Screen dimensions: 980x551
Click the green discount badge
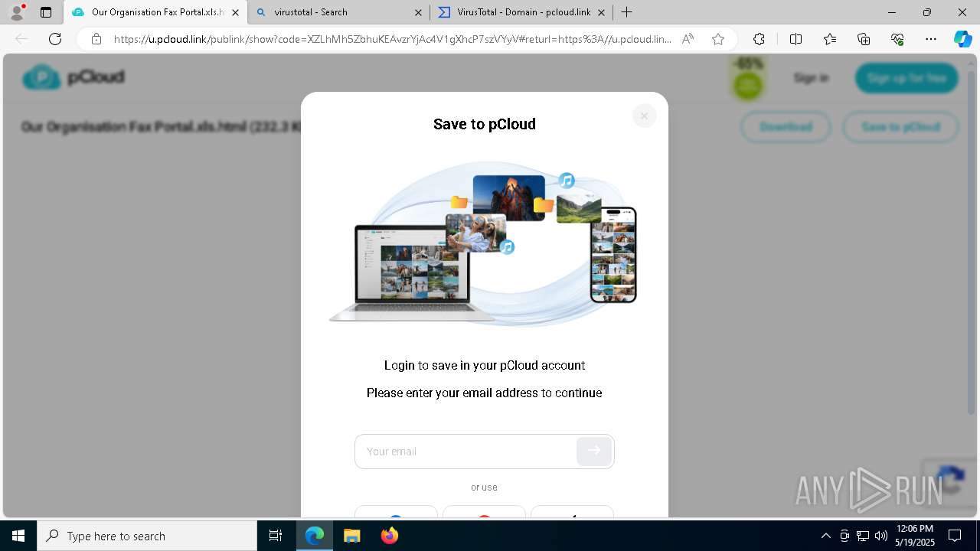[748, 78]
